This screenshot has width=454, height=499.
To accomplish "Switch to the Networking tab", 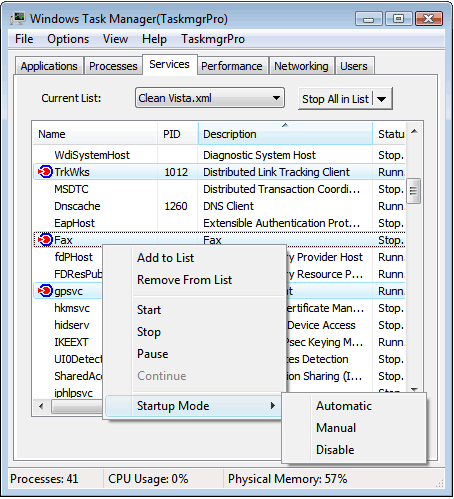I will [301, 66].
